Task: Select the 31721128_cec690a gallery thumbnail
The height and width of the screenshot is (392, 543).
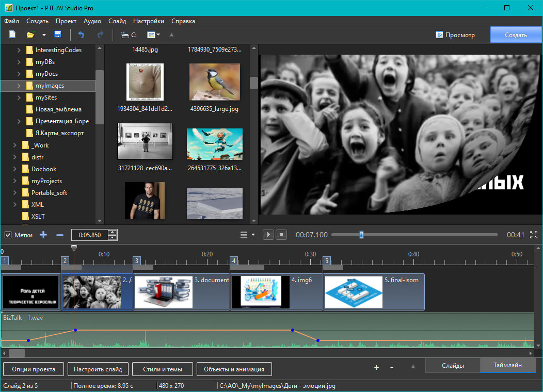Action: [x=145, y=141]
